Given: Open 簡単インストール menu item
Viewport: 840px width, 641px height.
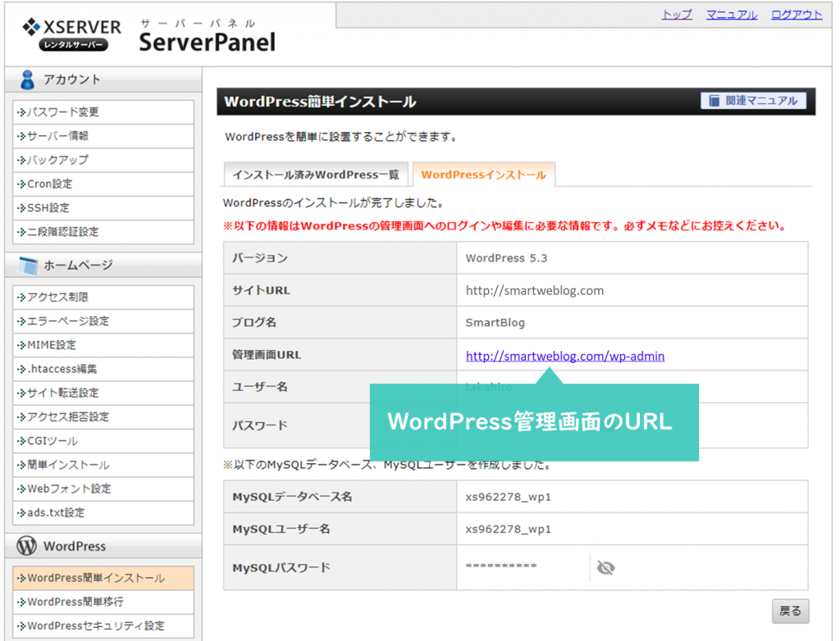Looking at the screenshot, I should 103,465.
